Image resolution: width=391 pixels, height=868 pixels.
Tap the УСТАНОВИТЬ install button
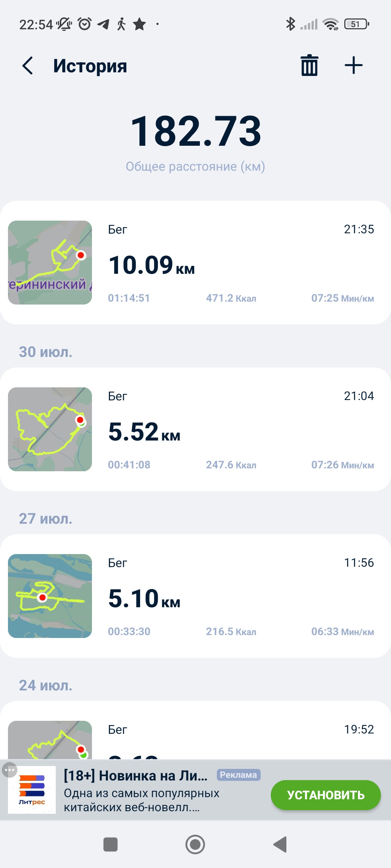325,795
